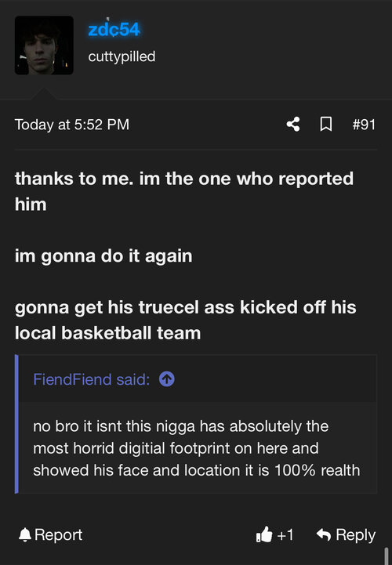Jump to quoted post via up-arrow icon
Screen dimensions: 392x565
coord(167,379)
